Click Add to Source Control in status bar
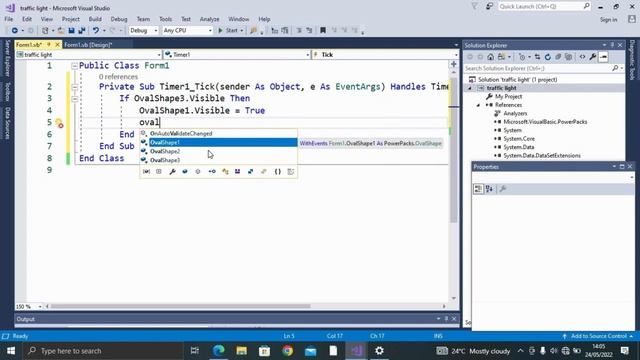This screenshot has width=640, height=360. click(x=598, y=336)
